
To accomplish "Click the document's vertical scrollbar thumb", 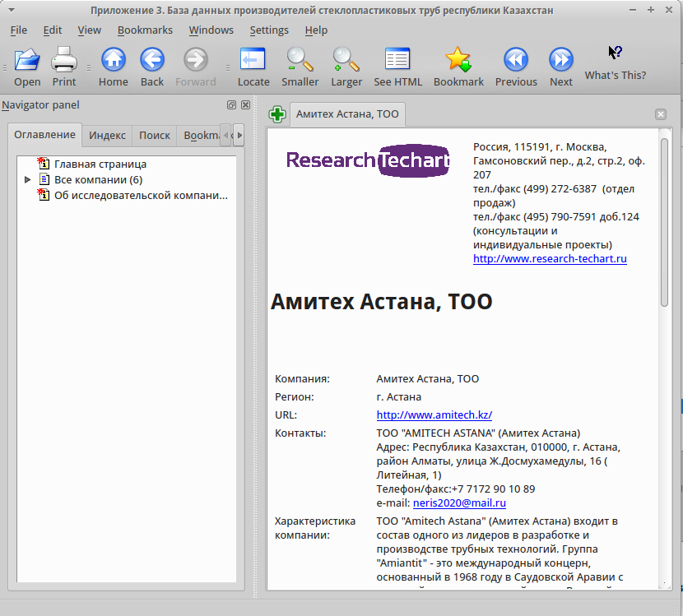I will [x=664, y=222].
